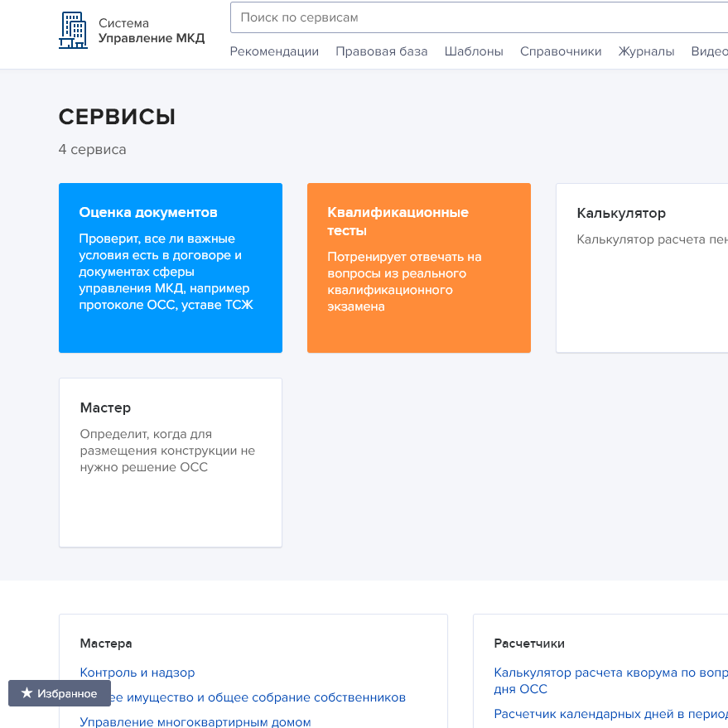The width and height of the screenshot is (728, 728).
Task: Open общее собрание собственников link
Action: [258, 697]
